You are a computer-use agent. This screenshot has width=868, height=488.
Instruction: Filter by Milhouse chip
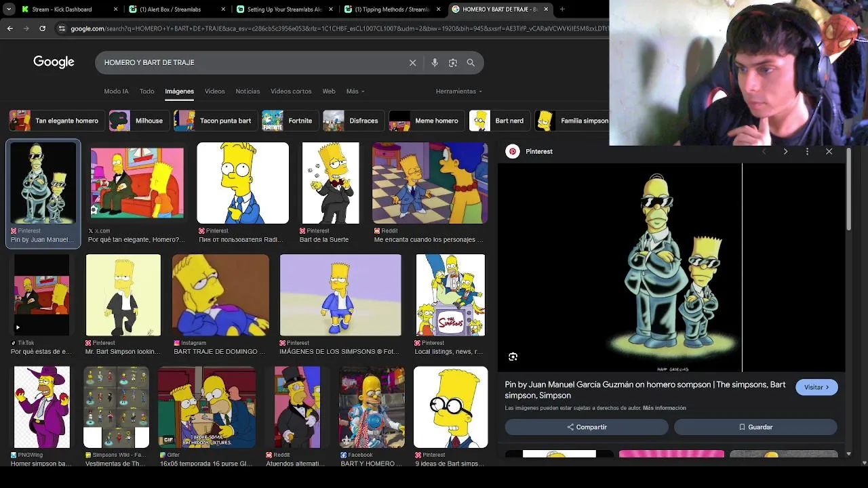[x=138, y=121]
